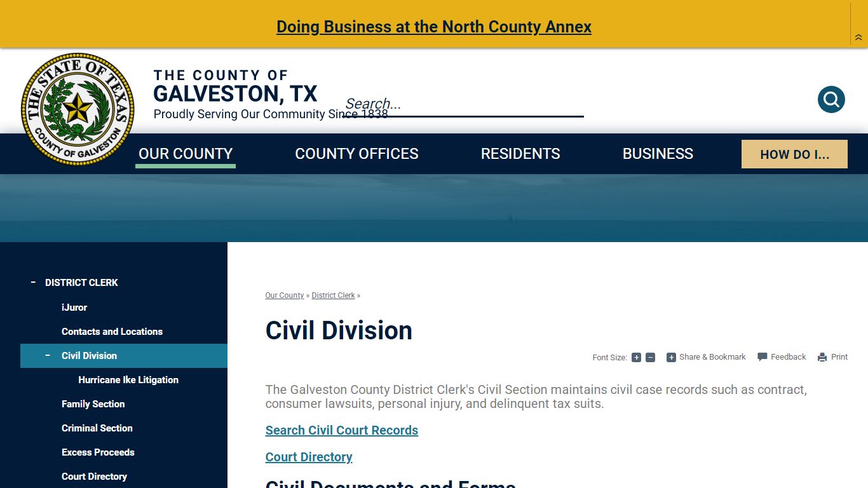Open the Residents menu
The image size is (868, 488).
pos(520,154)
